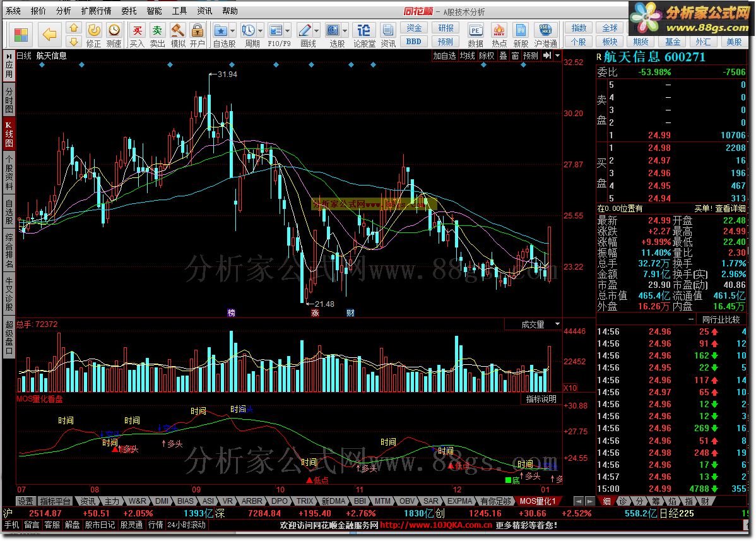
Task: Click the BBD button
Action: (414, 42)
